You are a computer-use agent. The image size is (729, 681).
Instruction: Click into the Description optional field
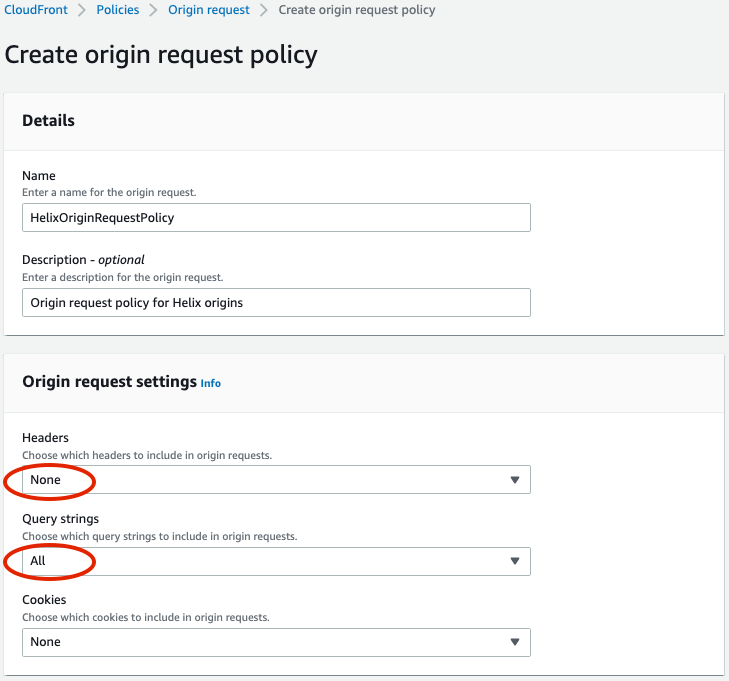point(276,303)
